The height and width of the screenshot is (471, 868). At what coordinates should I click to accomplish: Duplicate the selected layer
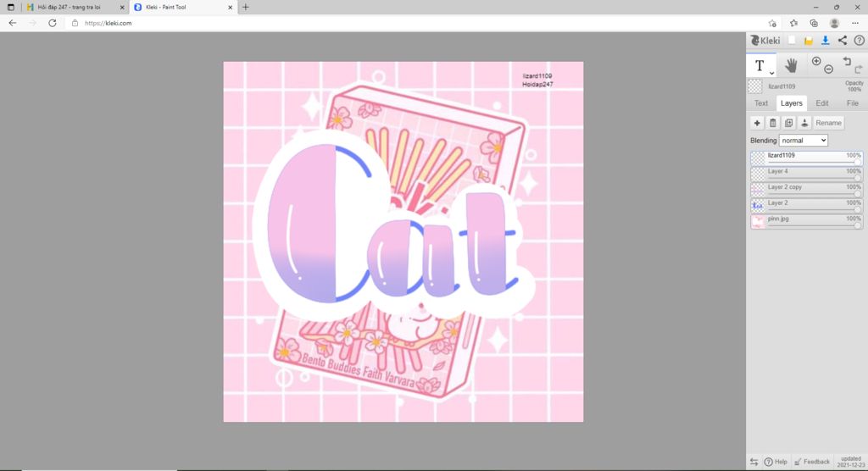789,123
